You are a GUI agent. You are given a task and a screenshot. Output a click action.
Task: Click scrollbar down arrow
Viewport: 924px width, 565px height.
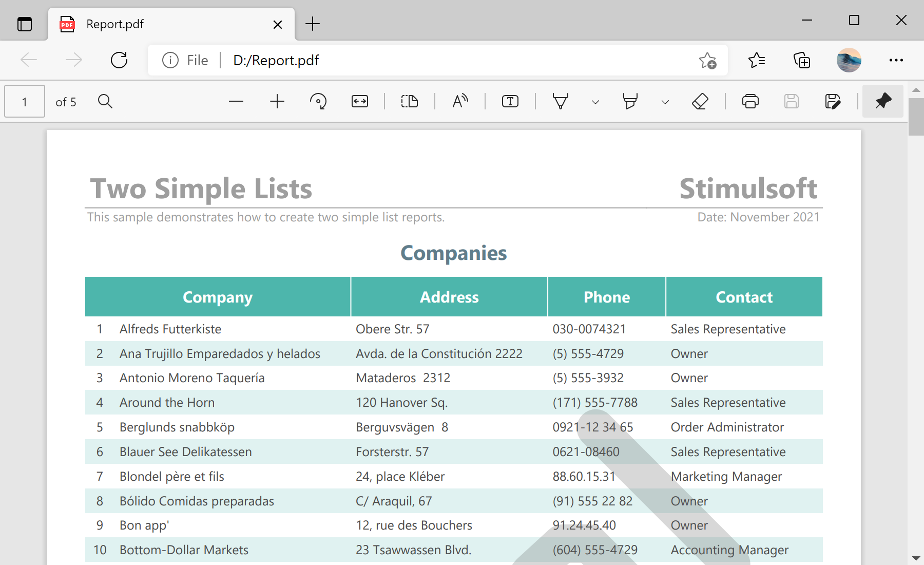click(916, 558)
